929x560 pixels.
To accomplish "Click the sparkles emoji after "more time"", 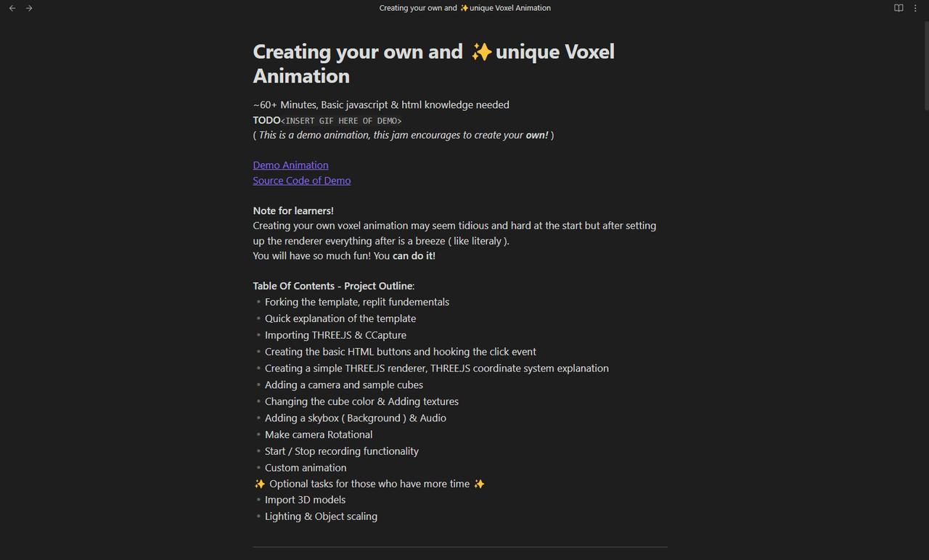I will [x=479, y=484].
